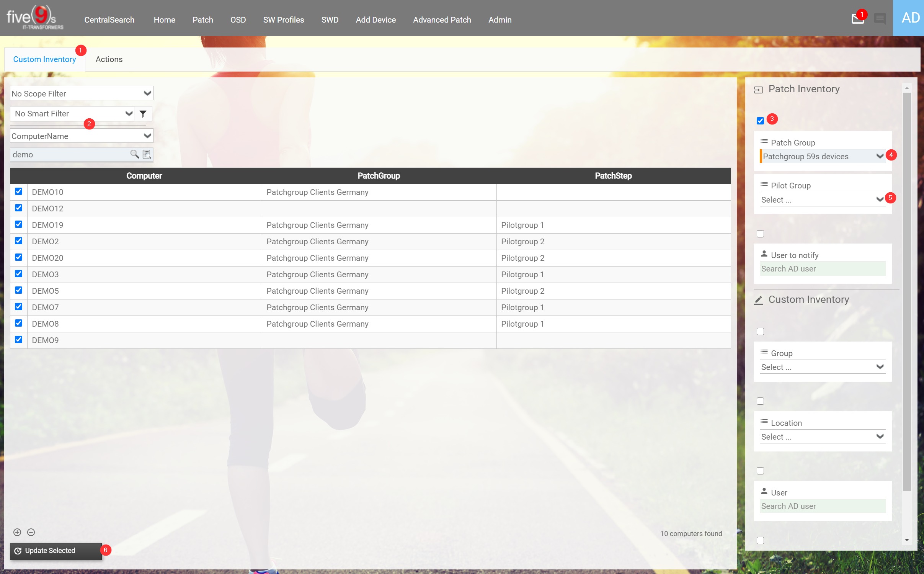Image resolution: width=924 pixels, height=574 pixels.
Task: Click the right panel scroll down arrow
Action: coord(906,540)
